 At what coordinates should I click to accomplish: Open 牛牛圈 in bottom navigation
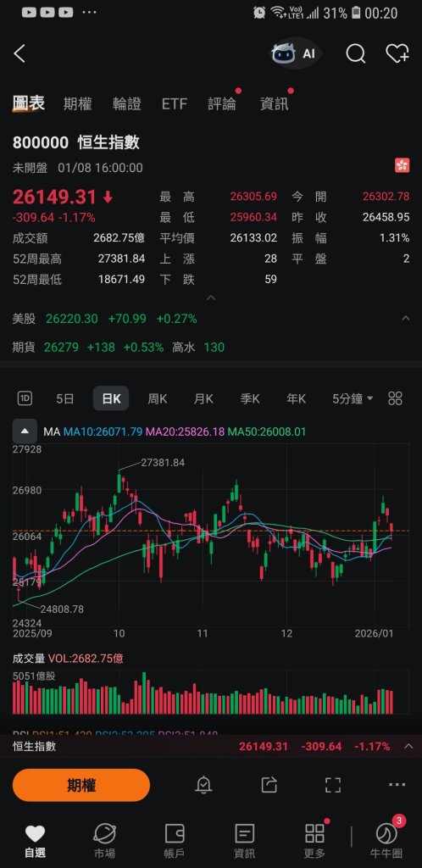click(386, 840)
